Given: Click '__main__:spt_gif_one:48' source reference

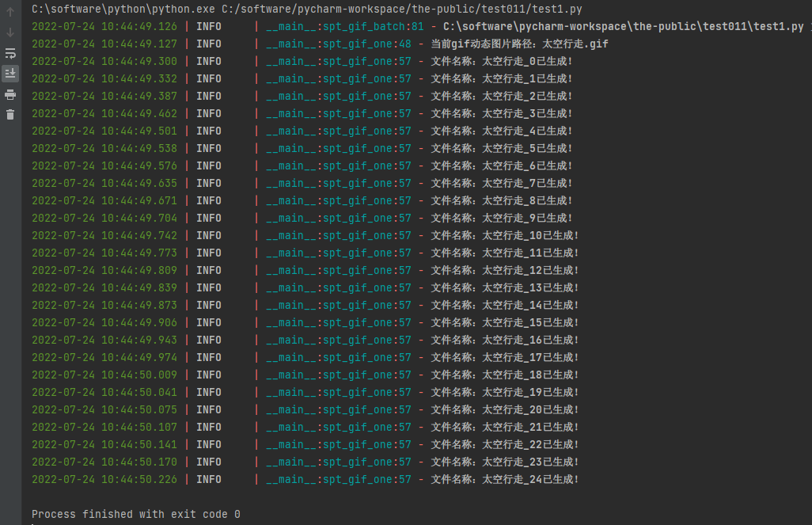Looking at the screenshot, I should (339, 44).
